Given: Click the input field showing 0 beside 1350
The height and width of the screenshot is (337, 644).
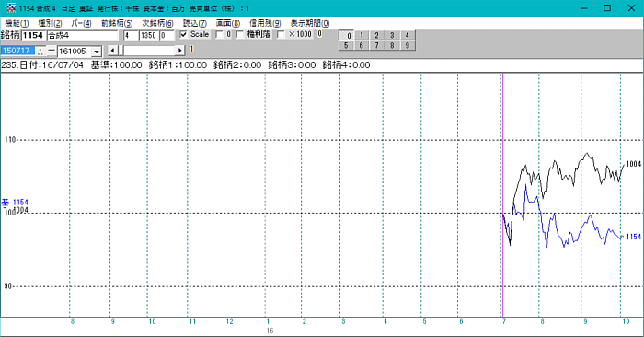Looking at the screenshot, I should pos(167,35).
